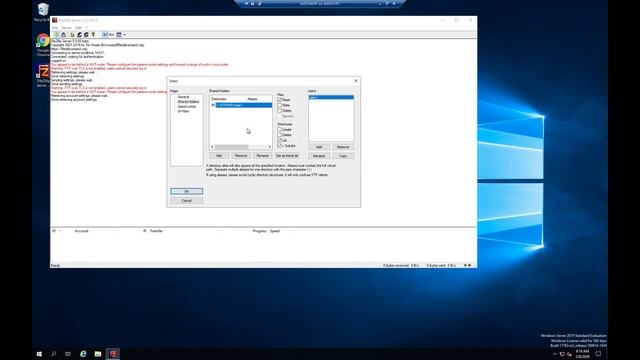Select the General page in Users dialog

click(183, 97)
